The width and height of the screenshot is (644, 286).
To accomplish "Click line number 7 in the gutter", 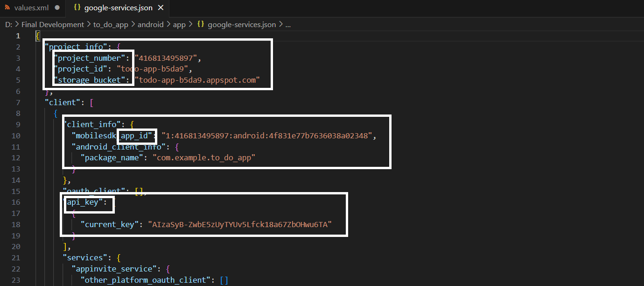I will coord(18,103).
